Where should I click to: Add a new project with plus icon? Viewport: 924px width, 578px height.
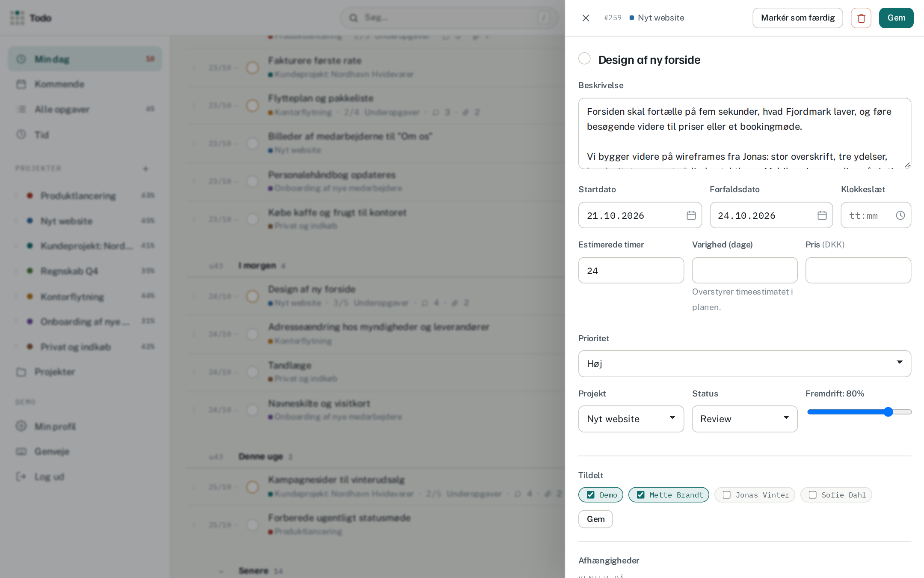[145, 169]
